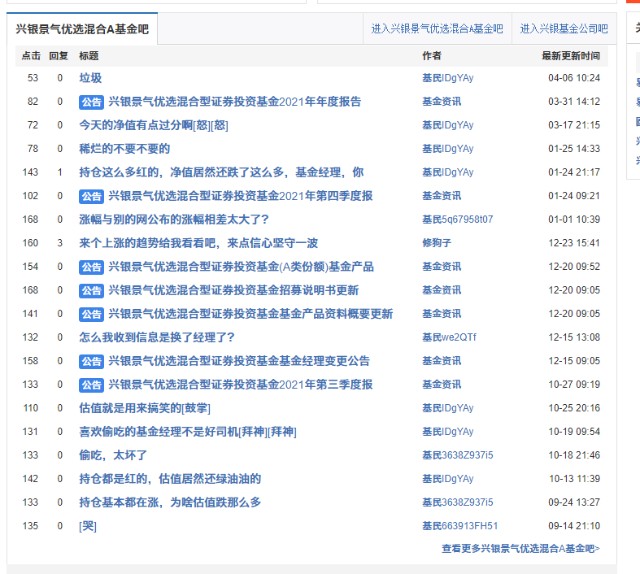
Task: Click timestamp 04-06 10:24
Action: point(574,78)
